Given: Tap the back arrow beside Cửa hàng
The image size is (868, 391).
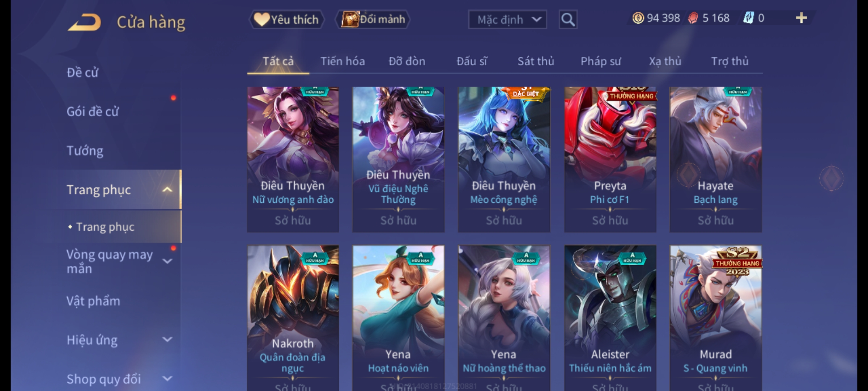Looking at the screenshot, I should [x=84, y=22].
